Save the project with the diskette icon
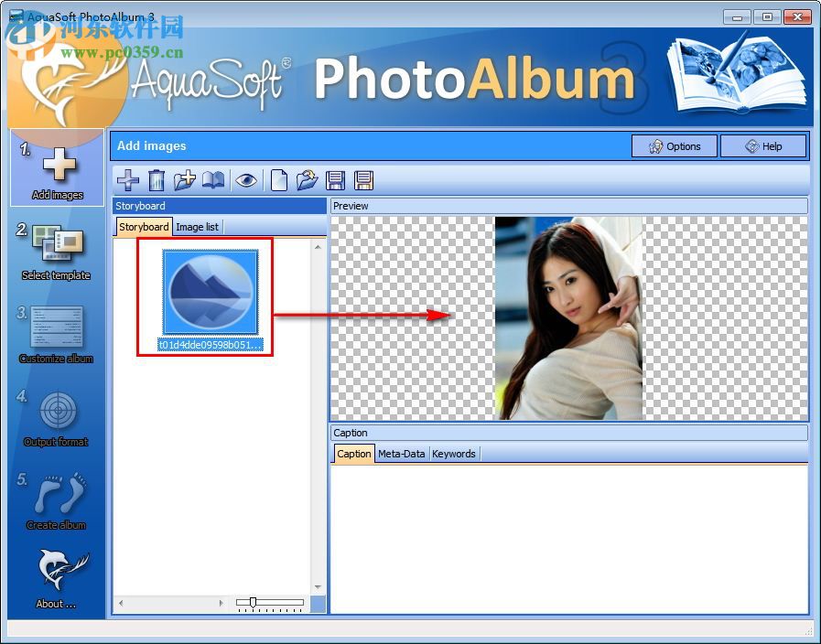This screenshot has width=821, height=644. pyautogui.click(x=334, y=180)
